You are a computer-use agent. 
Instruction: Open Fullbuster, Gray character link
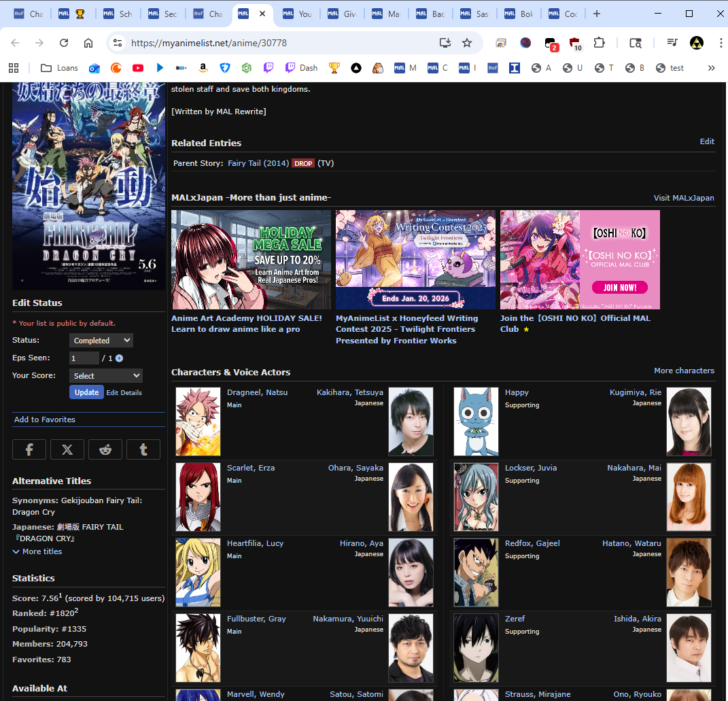pos(256,619)
